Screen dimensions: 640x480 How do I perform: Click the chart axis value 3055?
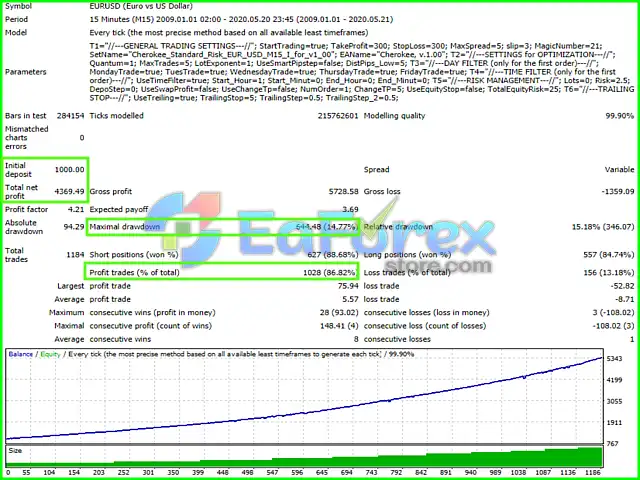click(614, 401)
